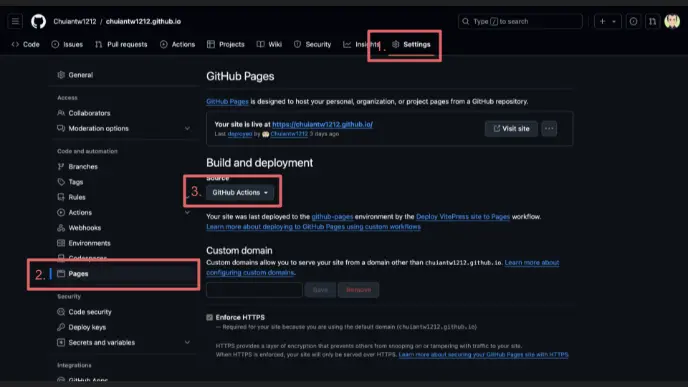Open the three-dot site options menu
Viewport: 688px width, 387px height.
pyautogui.click(x=549, y=129)
